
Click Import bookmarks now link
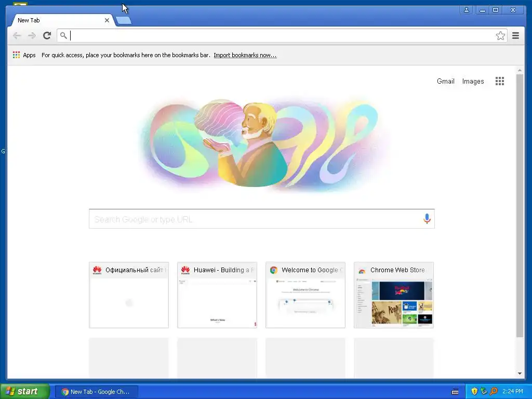coord(245,55)
